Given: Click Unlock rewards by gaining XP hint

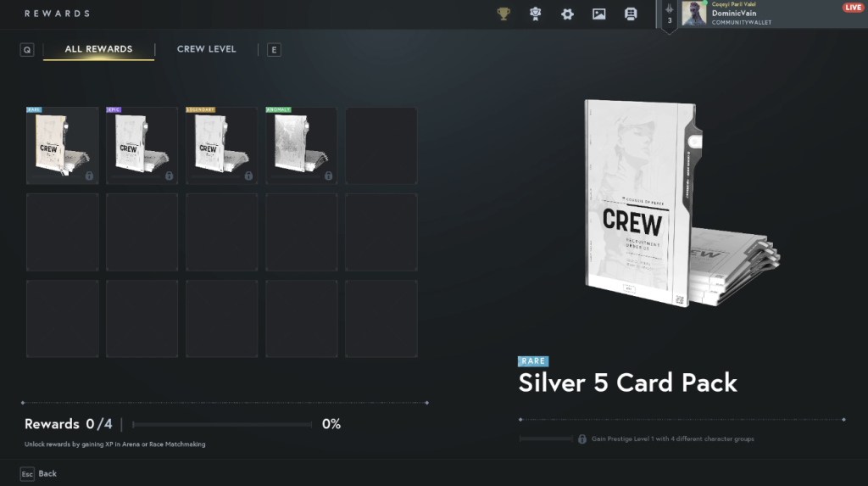Looking at the screenshot, I should tap(114, 444).
